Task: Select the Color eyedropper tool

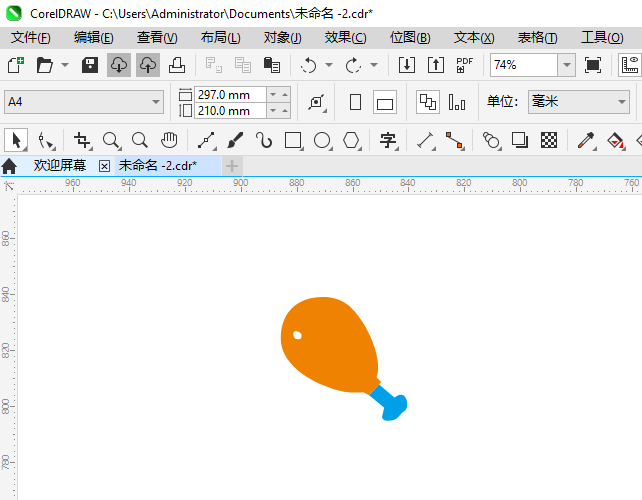Action: point(586,140)
